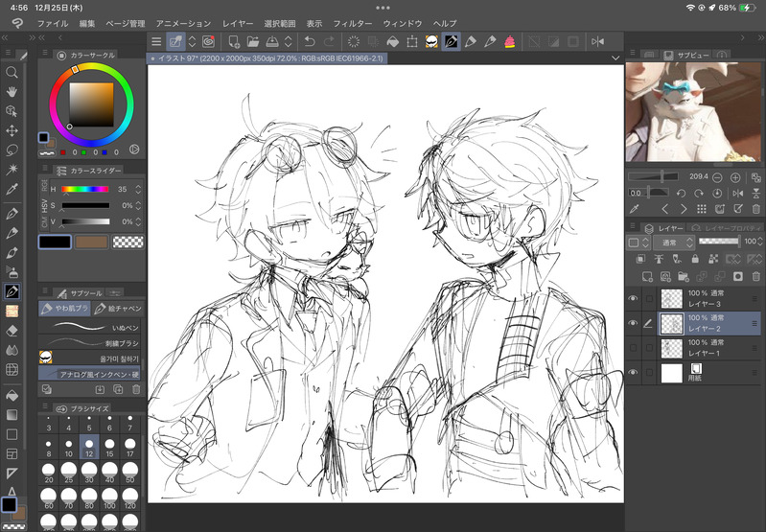Toggle Clip to layer below icon
766x532 pixels.
click(640, 259)
